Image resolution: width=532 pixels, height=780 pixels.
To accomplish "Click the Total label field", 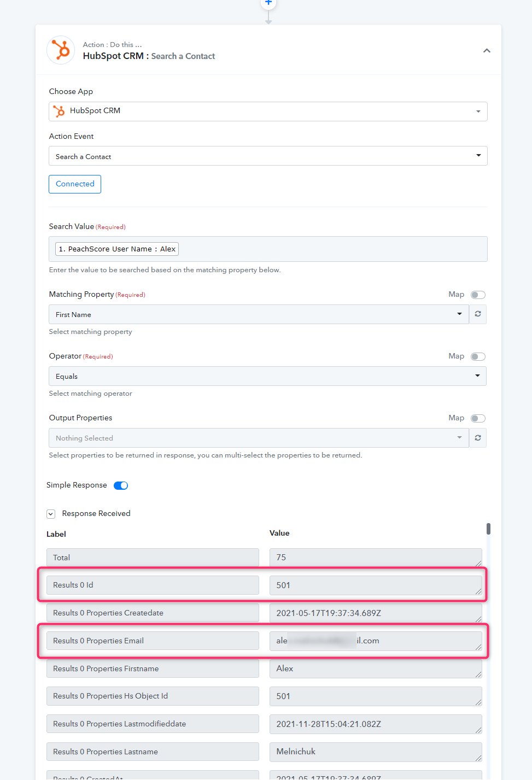I will [153, 558].
